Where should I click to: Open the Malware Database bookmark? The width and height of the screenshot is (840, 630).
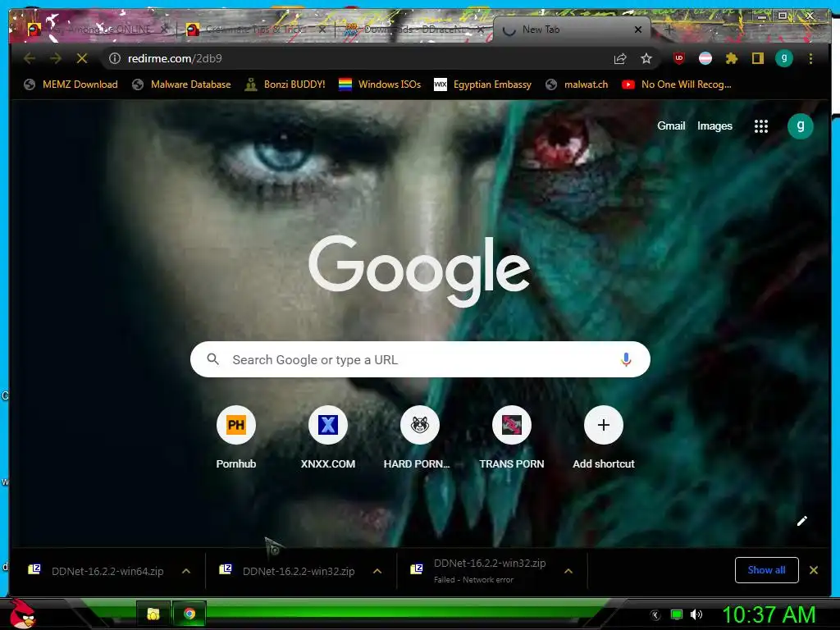point(181,84)
